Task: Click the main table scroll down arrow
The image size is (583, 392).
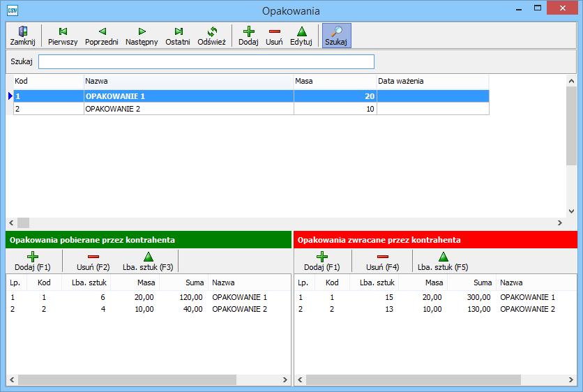Action: pos(571,211)
